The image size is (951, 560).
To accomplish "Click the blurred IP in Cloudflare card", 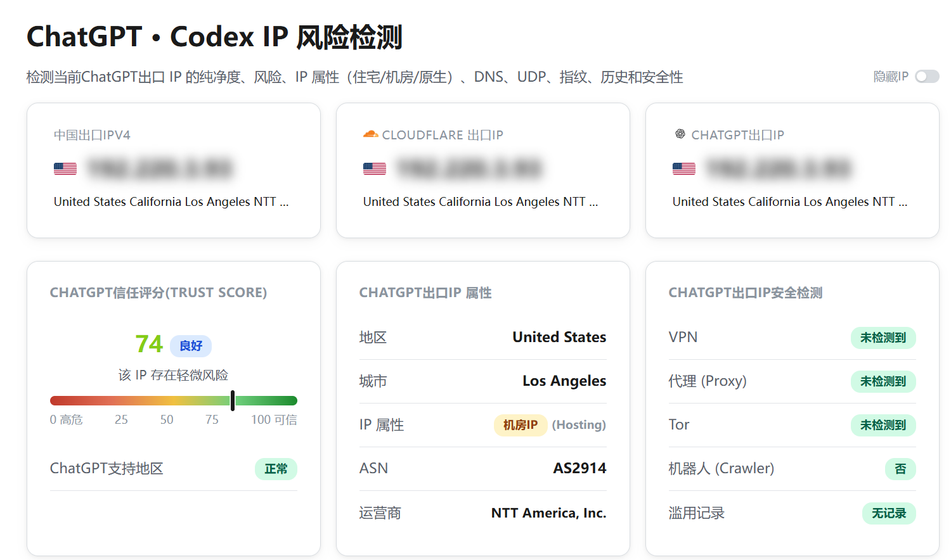I will (469, 169).
